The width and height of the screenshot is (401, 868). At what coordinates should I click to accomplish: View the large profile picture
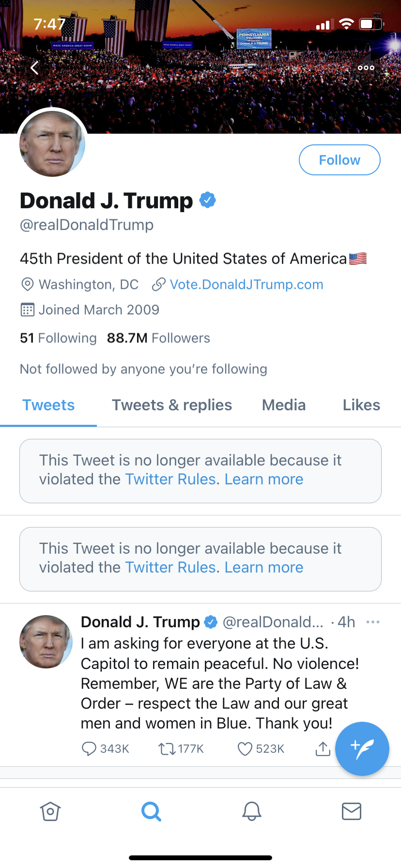click(52, 144)
